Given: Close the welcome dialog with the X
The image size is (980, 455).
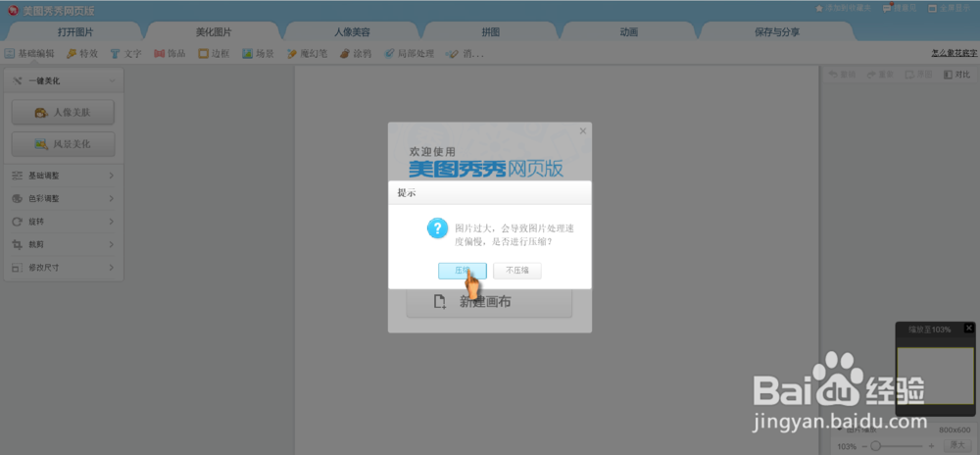Looking at the screenshot, I should click(x=583, y=130).
